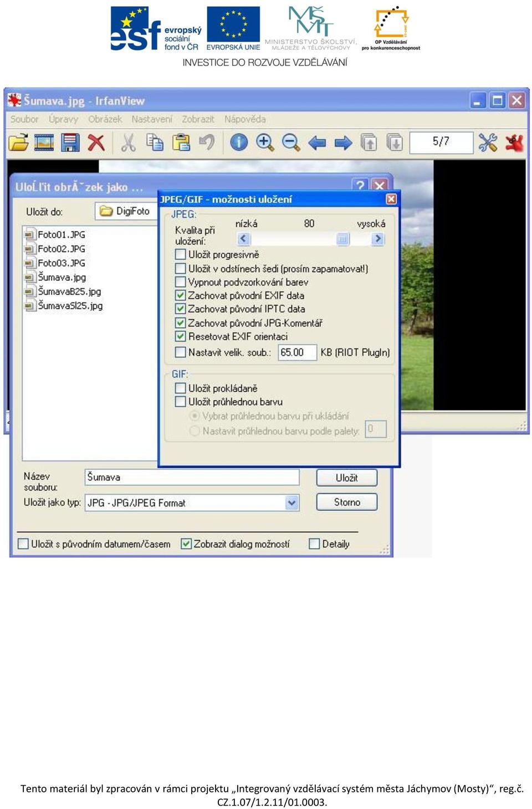Viewport: 532px width, 809px height.
Task: Enable the Detaily checkbox
Action: click(x=314, y=544)
